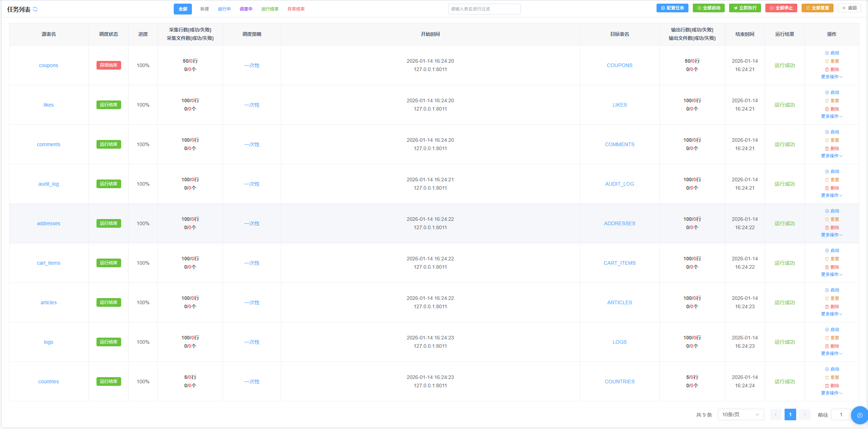This screenshot has height=429, width=868.
Task: Click the refresh icon beside 任务列表
Action: pyautogui.click(x=35, y=9)
